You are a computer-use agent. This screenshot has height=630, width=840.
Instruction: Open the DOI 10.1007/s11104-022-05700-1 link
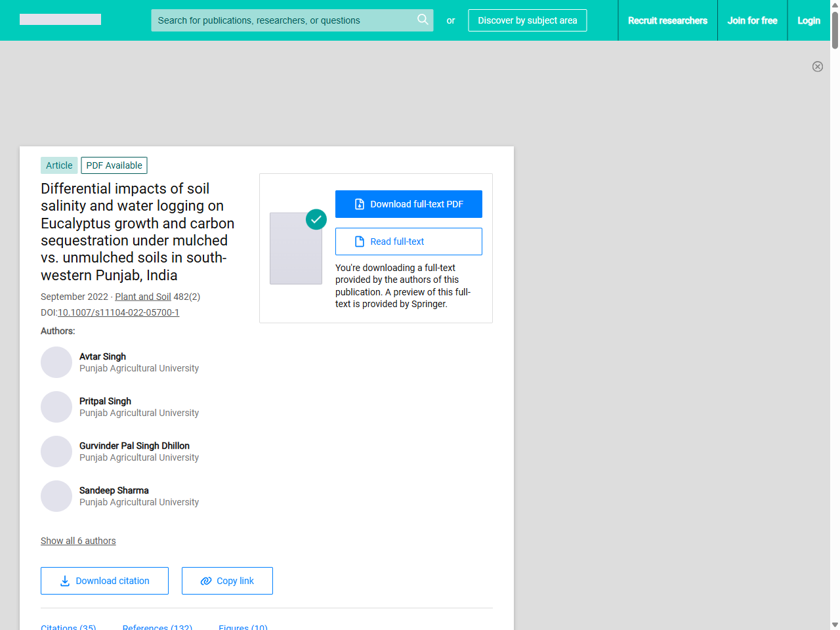[118, 312]
